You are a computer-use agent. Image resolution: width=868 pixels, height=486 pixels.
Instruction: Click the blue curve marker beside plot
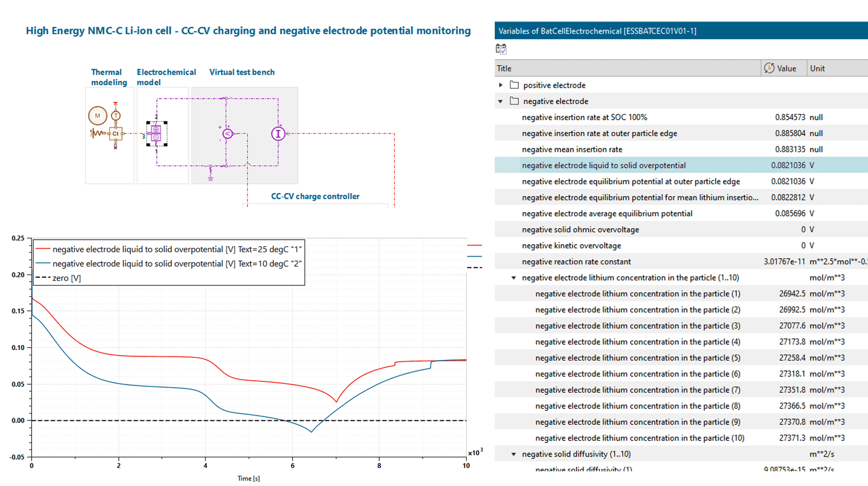point(475,256)
